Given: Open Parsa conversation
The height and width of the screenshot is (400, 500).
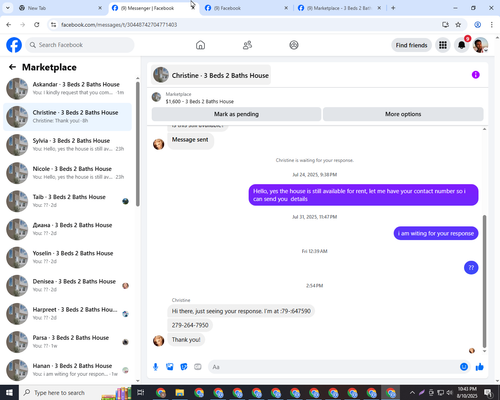Looking at the screenshot, I should coord(68,342).
